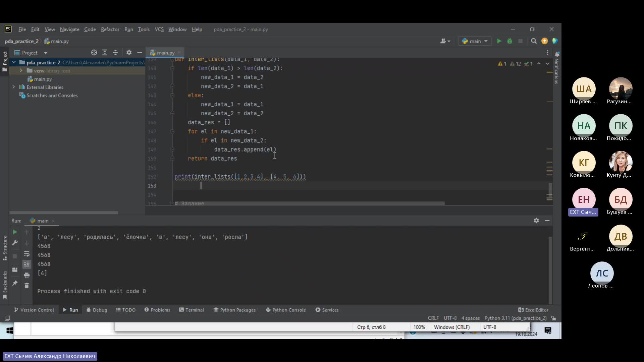Open the TODO tool window
644x362 pixels.
coord(126,310)
